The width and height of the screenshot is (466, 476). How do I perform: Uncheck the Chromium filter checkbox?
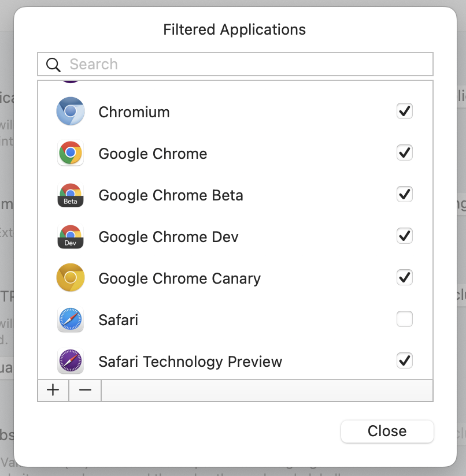(404, 111)
